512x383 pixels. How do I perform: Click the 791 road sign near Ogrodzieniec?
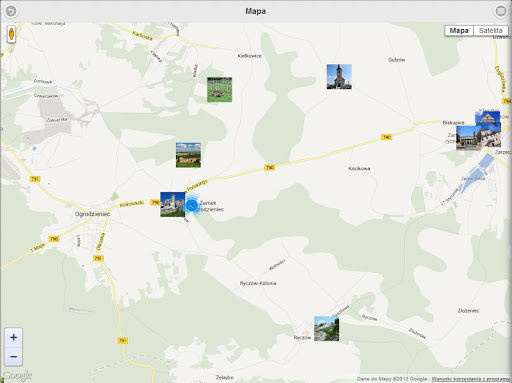pyautogui.click(x=98, y=258)
